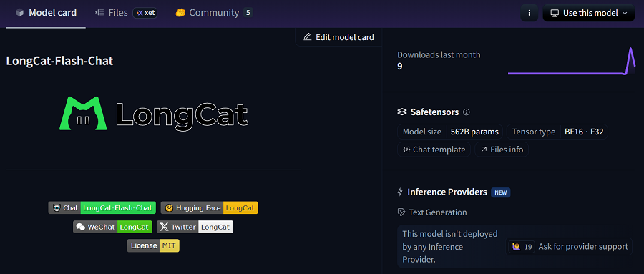Click the Safetensors info icon
Viewport: 644px width, 274px height.
coord(466,112)
